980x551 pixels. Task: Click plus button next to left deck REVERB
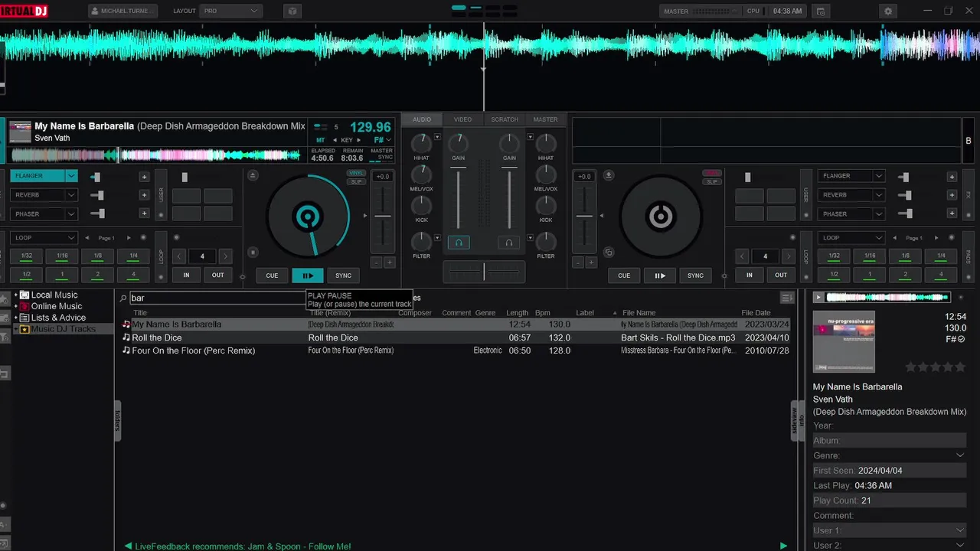point(144,195)
